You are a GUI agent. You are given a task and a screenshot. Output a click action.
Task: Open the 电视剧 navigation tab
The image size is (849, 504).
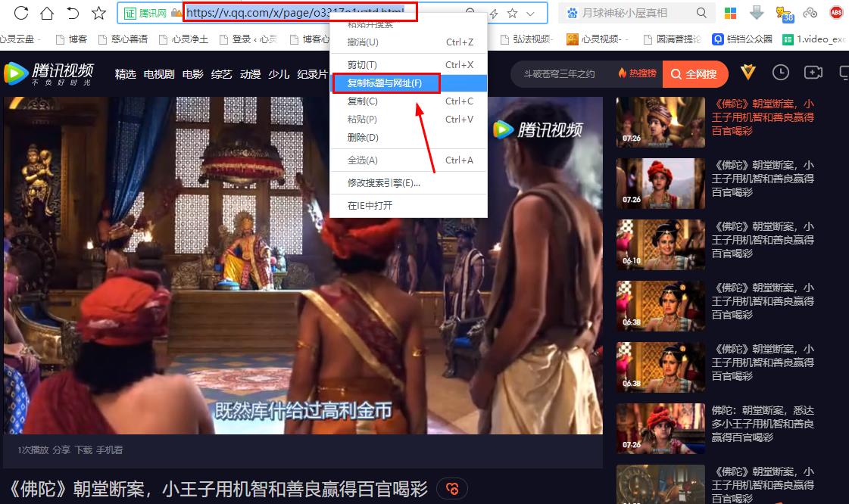[x=158, y=74]
